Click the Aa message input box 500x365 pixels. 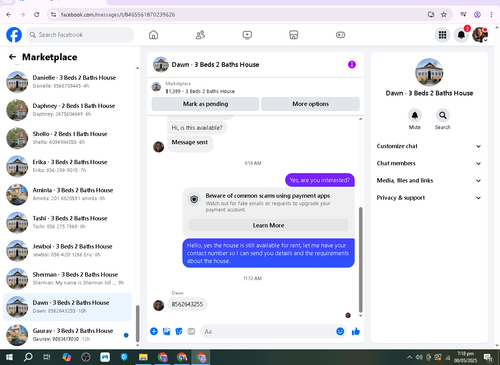(x=268, y=331)
